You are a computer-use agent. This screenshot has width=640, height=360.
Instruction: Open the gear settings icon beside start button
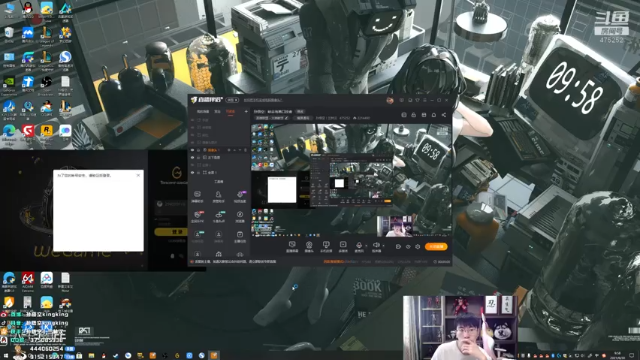click(x=418, y=247)
